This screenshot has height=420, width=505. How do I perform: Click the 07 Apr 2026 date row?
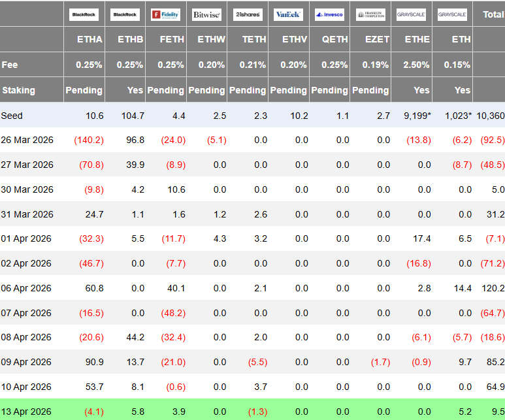(x=252, y=312)
